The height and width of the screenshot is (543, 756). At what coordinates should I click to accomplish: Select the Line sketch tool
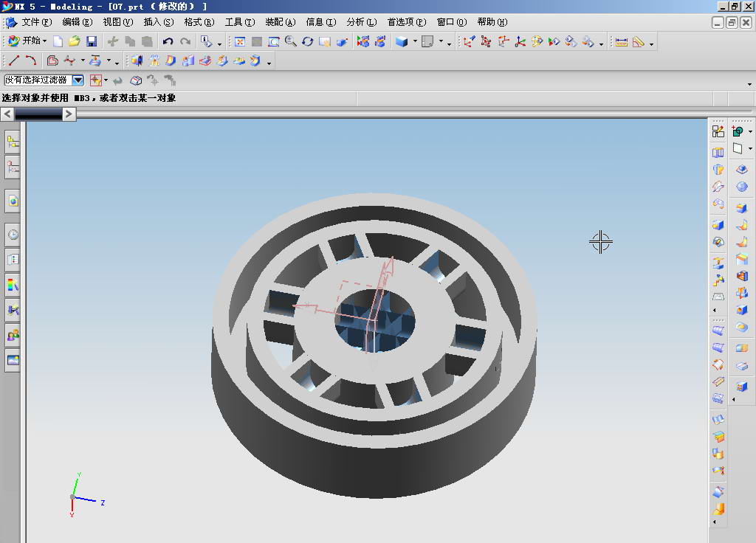tap(13, 60)
